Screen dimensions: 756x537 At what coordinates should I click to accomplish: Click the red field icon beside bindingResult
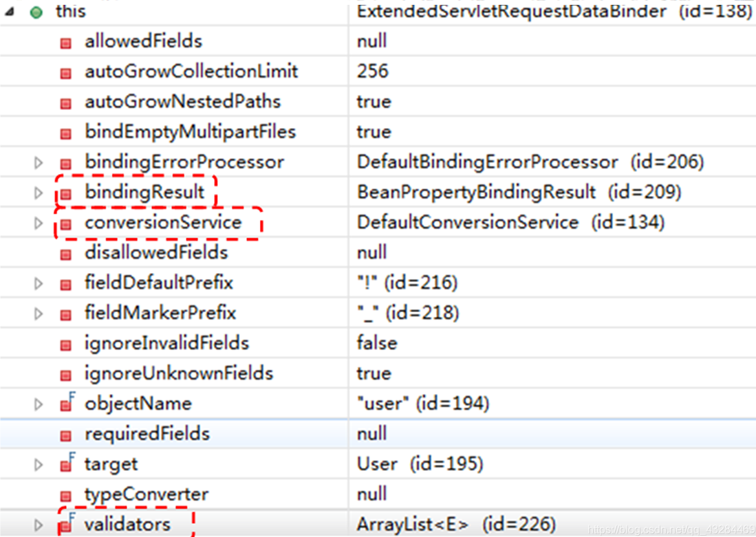pos(66,195)
